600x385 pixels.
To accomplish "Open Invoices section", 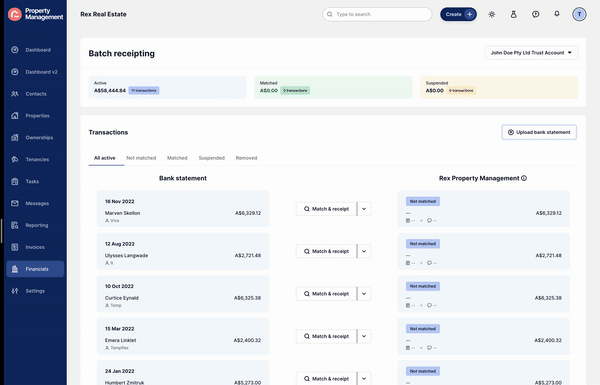I will [35, 247].
